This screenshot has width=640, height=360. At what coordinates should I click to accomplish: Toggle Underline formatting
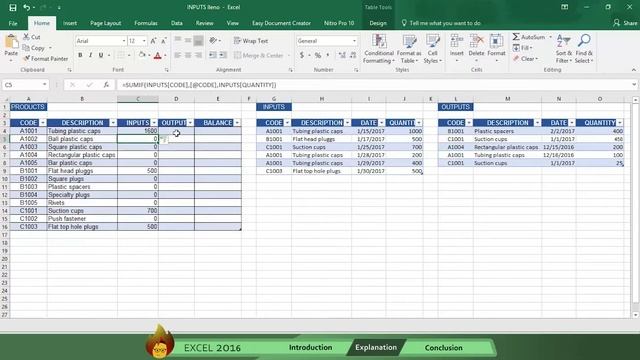tap(100, 55)
